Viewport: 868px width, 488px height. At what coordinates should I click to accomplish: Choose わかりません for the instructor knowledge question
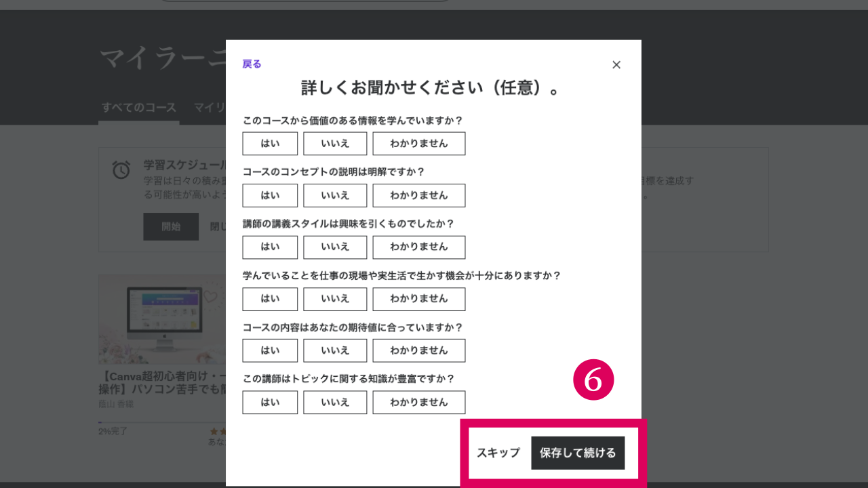(418, 402)
